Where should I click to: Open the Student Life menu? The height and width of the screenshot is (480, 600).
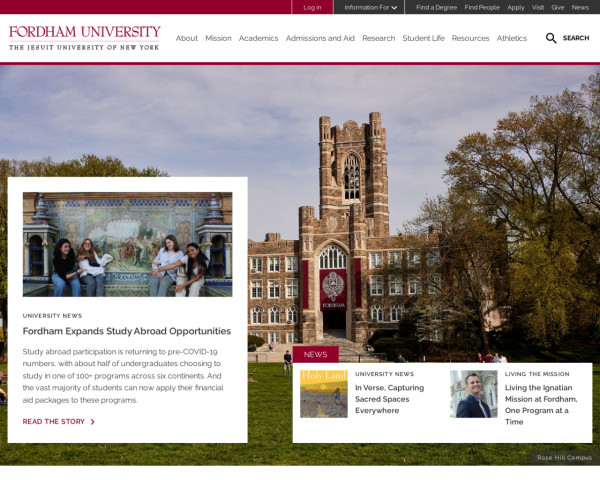tap(423, 38)
